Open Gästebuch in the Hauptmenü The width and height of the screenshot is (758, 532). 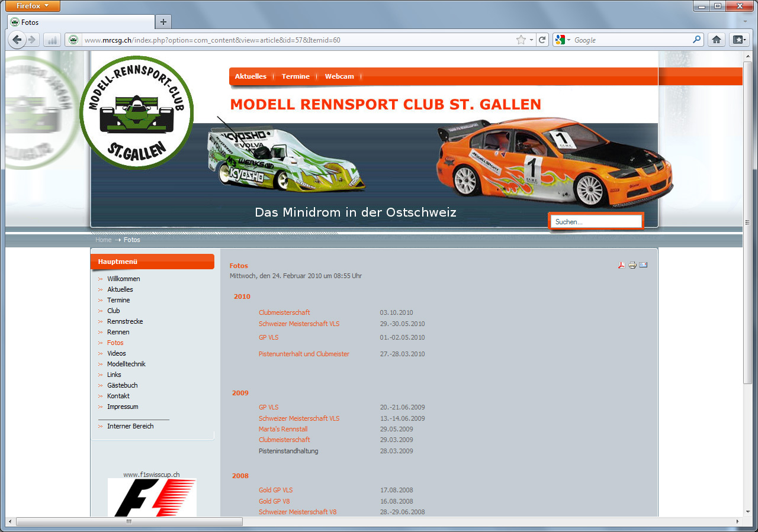123,385
